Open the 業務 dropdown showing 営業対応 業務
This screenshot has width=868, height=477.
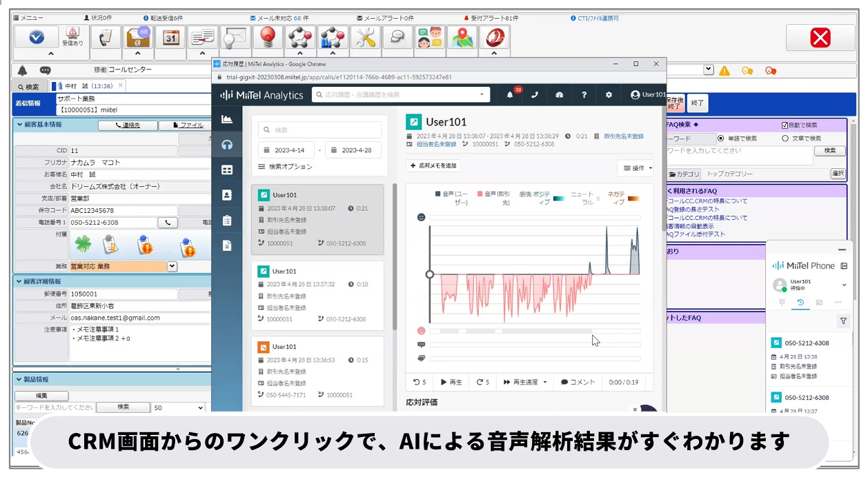(172, 266)
